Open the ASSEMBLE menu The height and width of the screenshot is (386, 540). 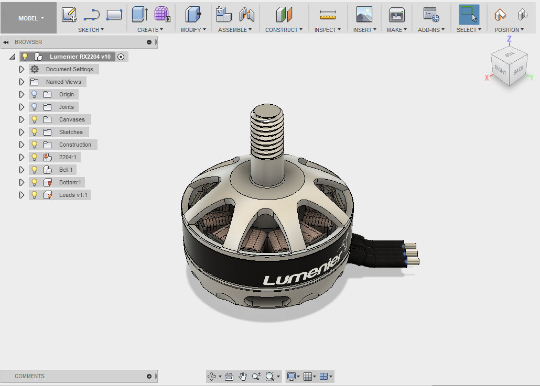[235, 30]
